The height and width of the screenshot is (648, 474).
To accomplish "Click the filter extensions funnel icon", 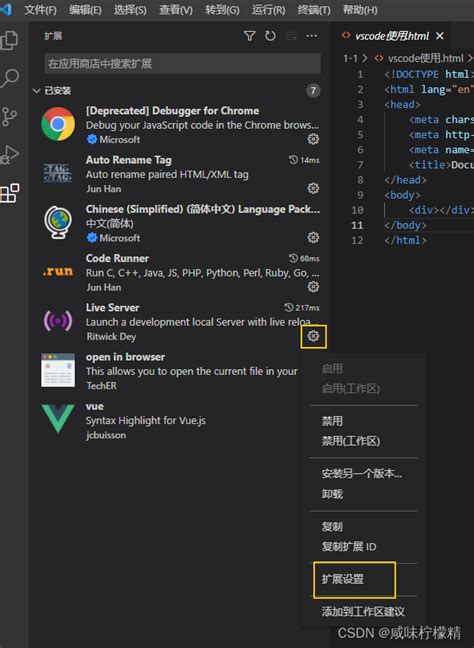I will pos(250,36).
